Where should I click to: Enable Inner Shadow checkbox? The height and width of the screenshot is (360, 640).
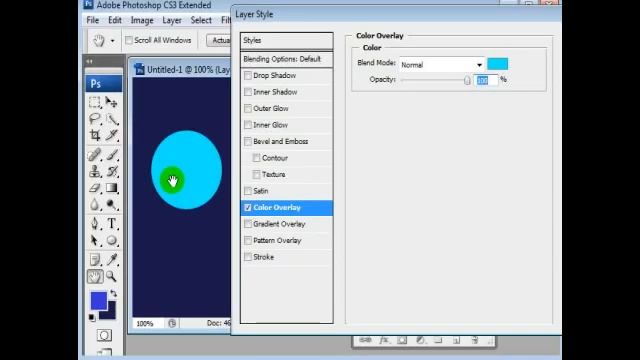(248, 92)
